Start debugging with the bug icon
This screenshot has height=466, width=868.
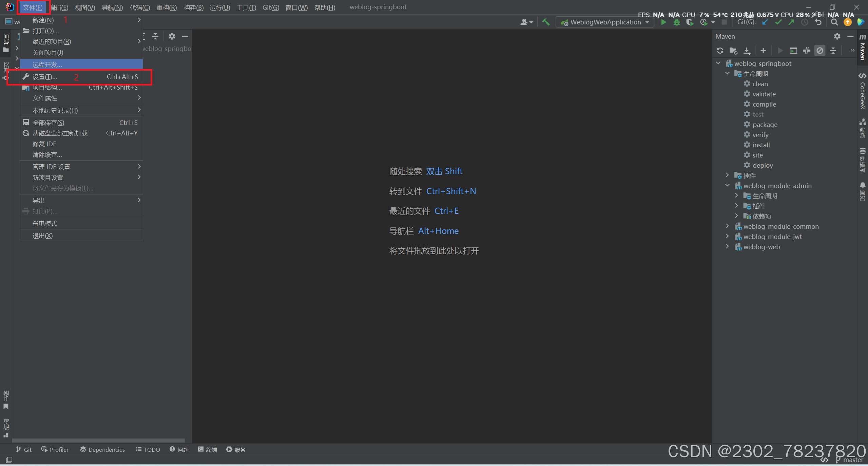pos(676,22)
